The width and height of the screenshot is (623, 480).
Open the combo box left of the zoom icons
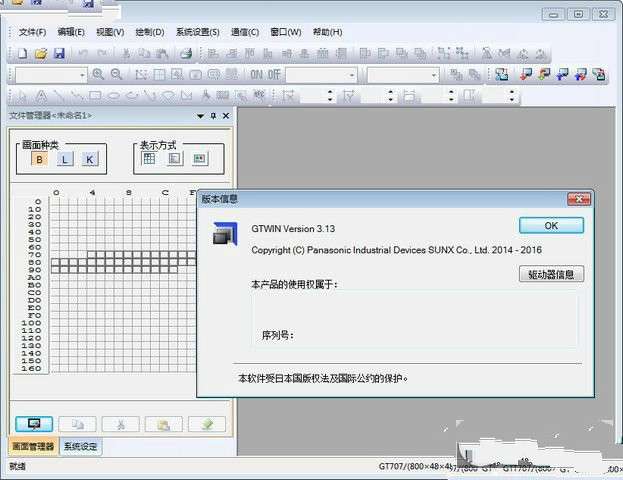coord(51,75)
